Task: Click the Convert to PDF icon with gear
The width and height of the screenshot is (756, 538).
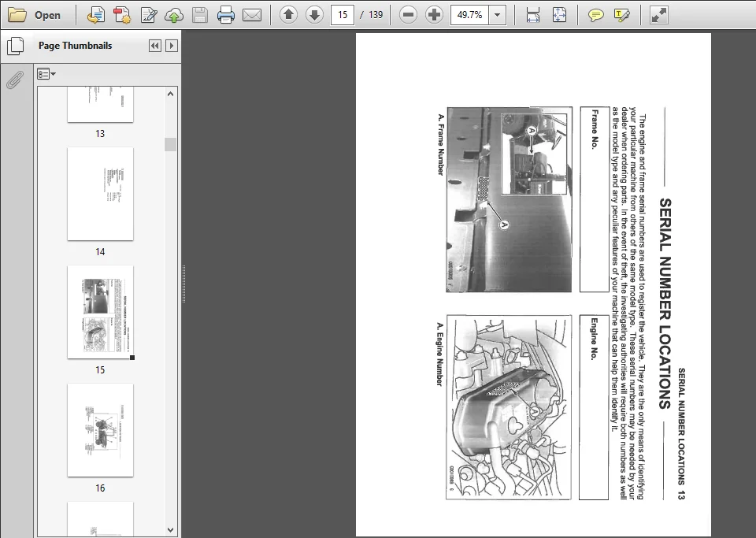Action: pyautogui.click(x=122, y=15)
